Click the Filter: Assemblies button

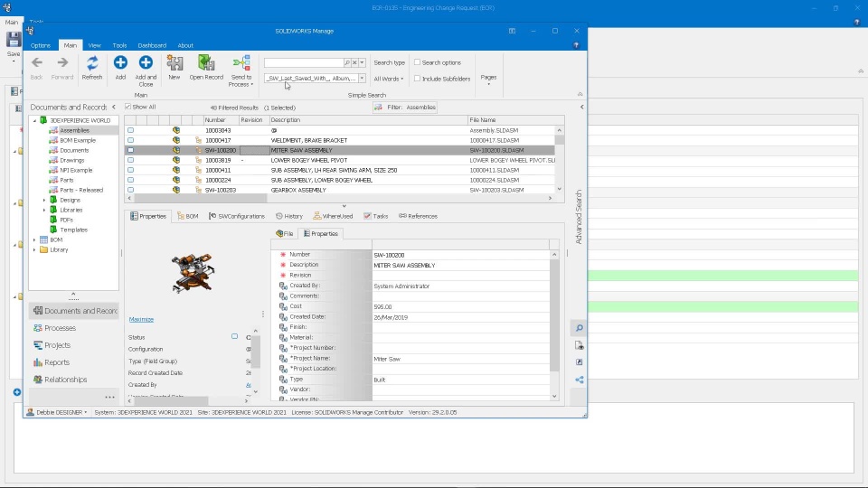pos(405,108)
